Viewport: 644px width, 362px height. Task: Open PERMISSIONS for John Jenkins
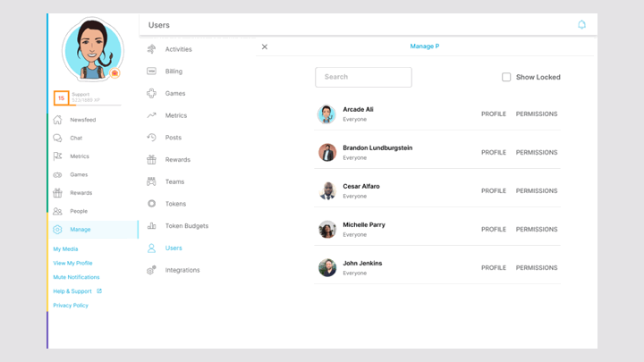coord(537,267)
